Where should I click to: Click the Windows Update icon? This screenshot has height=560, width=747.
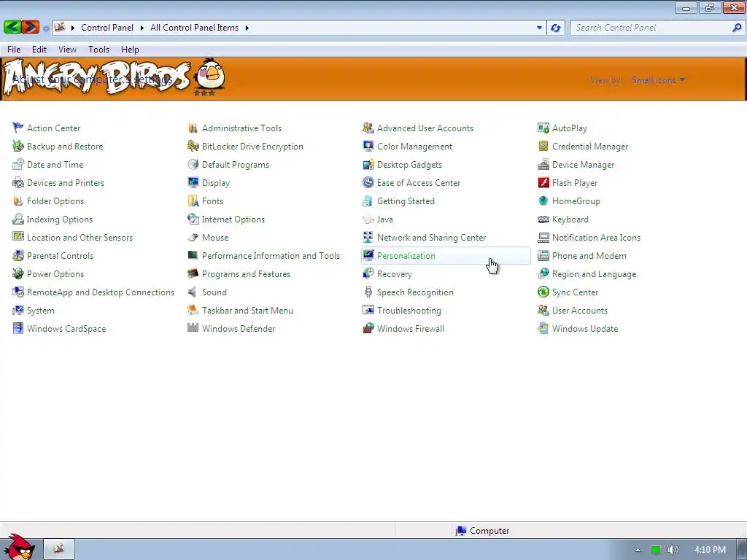(543, 328)
